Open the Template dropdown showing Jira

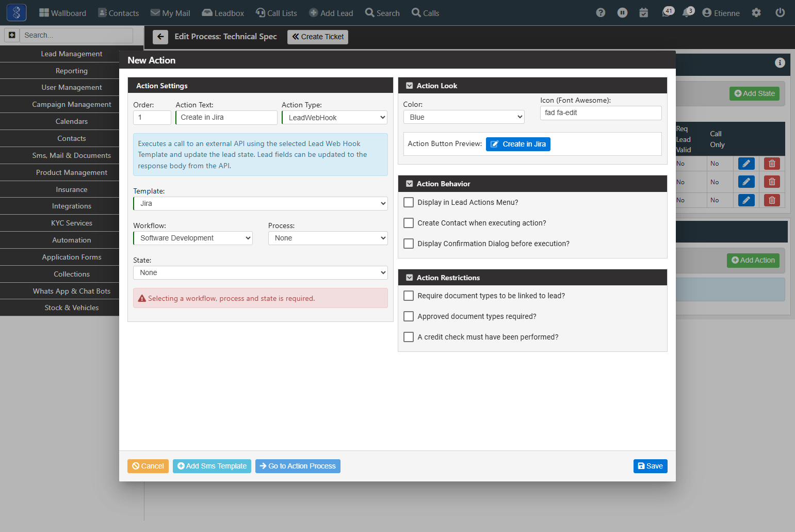pyautogui.click(x=261, y=203)
